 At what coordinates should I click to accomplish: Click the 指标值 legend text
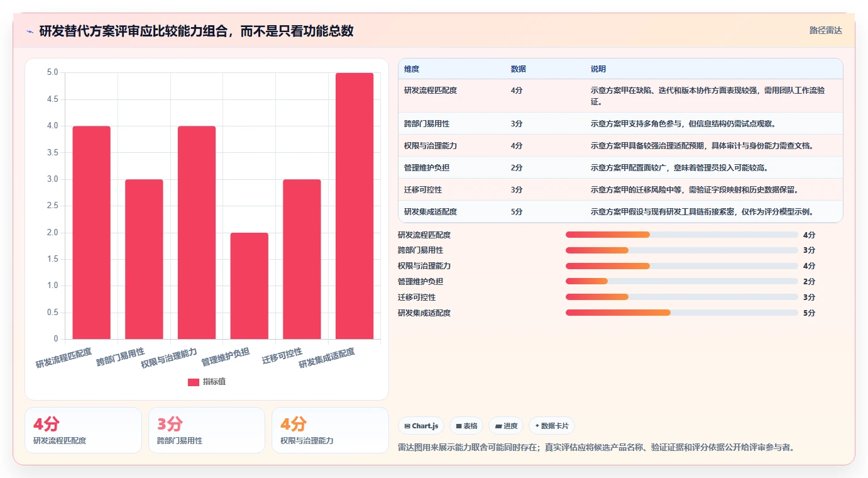coord(214,382)
